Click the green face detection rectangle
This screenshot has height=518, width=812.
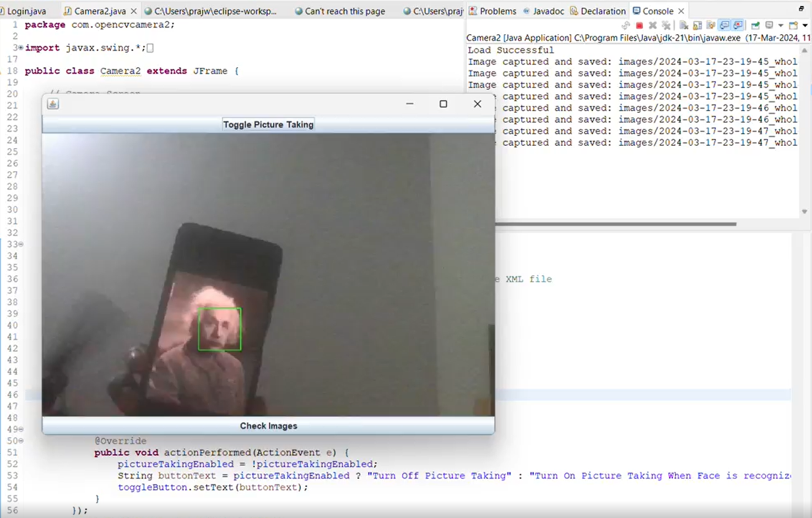pos(219,329)
